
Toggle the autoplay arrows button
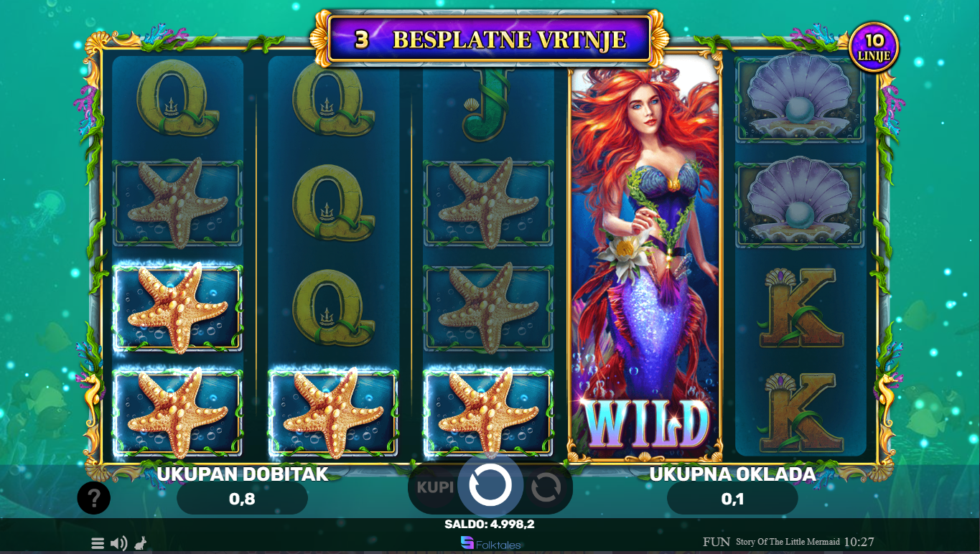546,488
